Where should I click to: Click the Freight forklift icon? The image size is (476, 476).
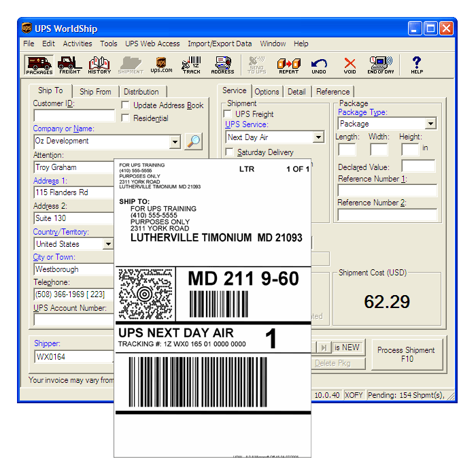[x=69, y=65]
